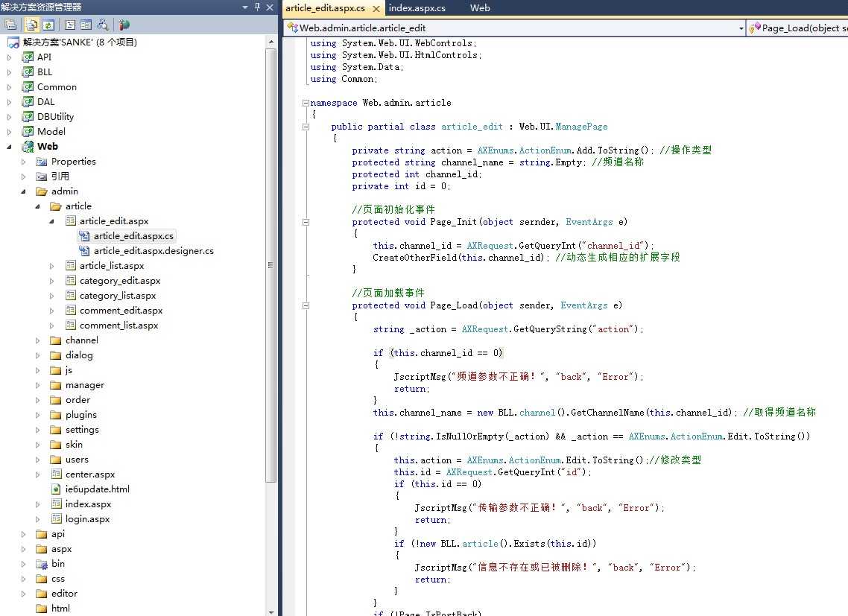This screenshot has width=848, height=616.
Task: Click the article_list.aspx page icon
Action: [70, 266]
